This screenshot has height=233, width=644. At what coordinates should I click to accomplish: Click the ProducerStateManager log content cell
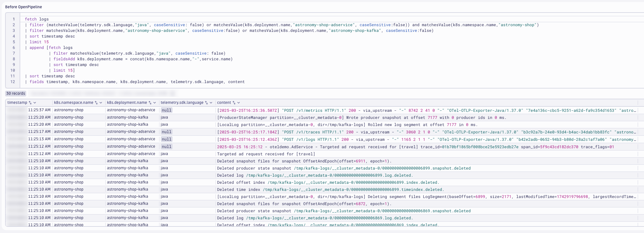pyautogui.click(x=426, y=117)
